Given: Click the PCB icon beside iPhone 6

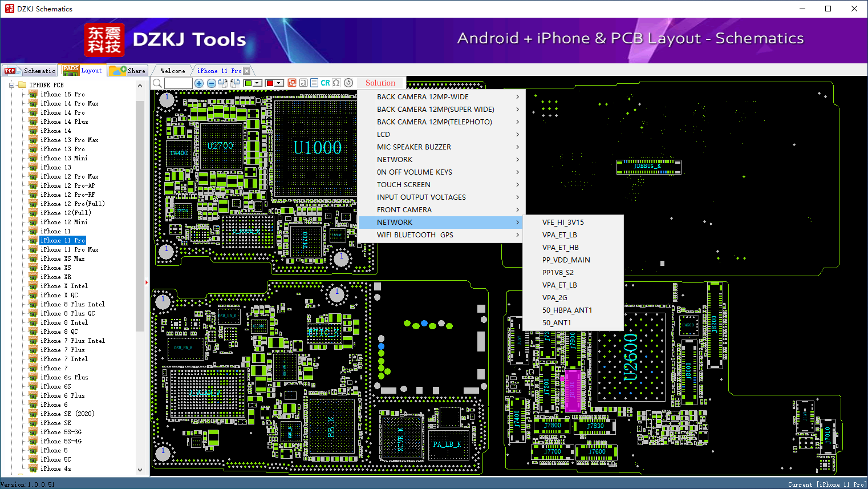Looking at the screenshot, I should [33, 405].
